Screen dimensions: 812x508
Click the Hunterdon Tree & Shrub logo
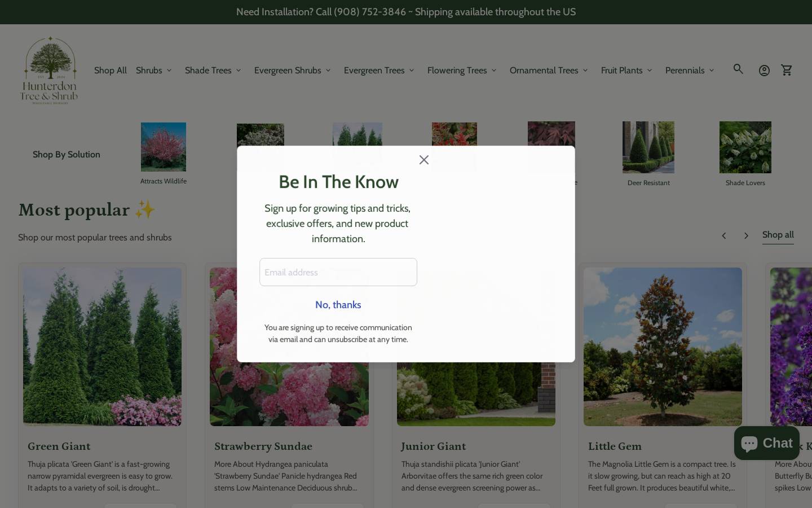coord(49,70)
